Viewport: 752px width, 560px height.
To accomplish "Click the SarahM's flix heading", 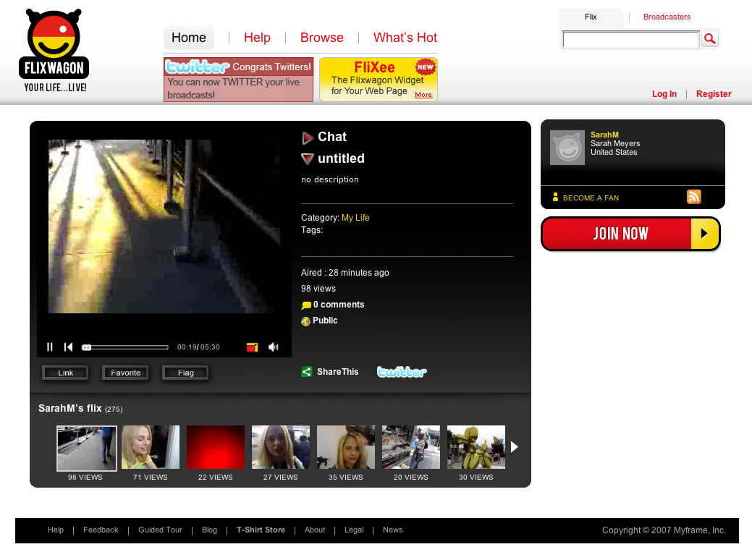I will 70,409.
